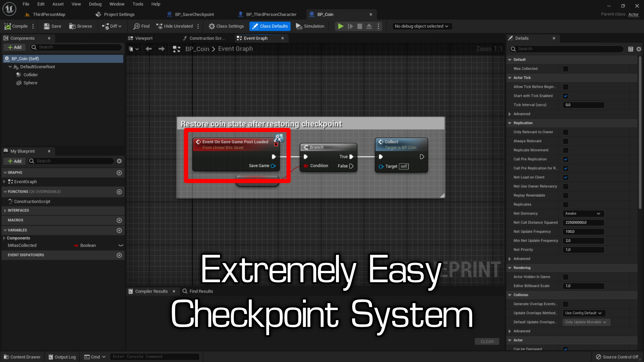The height and width of the screenshot is (362, 644).
Task: Uncheck Start with Tick Enabled
Action: 566,96
